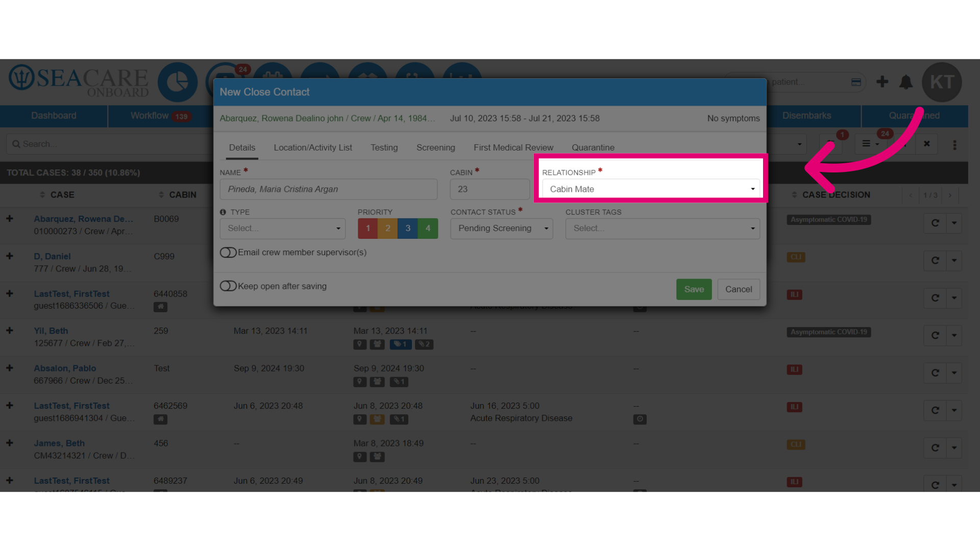Viewport: 980px width, 551px height.
Task: Cancel the new close contact dialog
Action: (x=738, y=289)
